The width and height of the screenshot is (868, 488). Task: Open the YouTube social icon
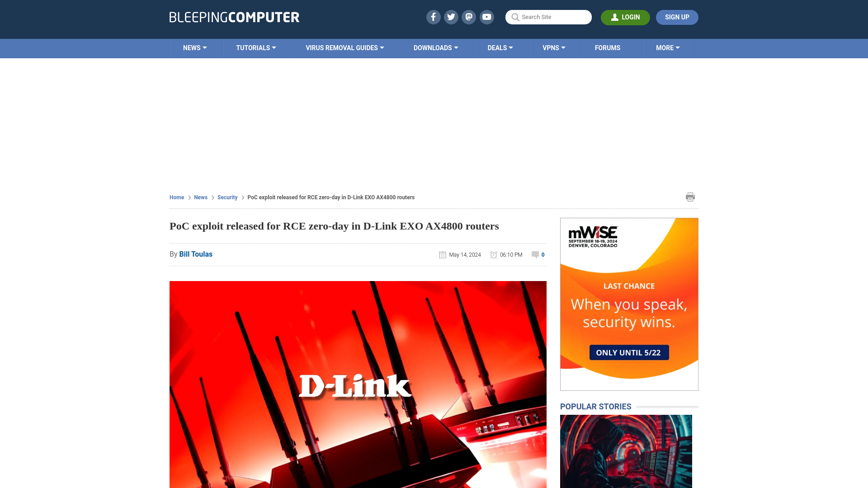pos(487,17)
